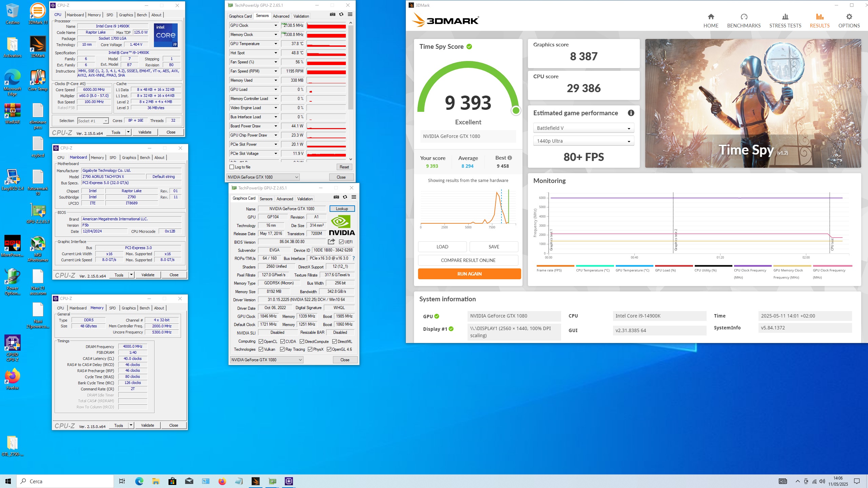Open OPTIONS gear in 3DMark
The image size is (868, 488).
click(x=849, y=17)
